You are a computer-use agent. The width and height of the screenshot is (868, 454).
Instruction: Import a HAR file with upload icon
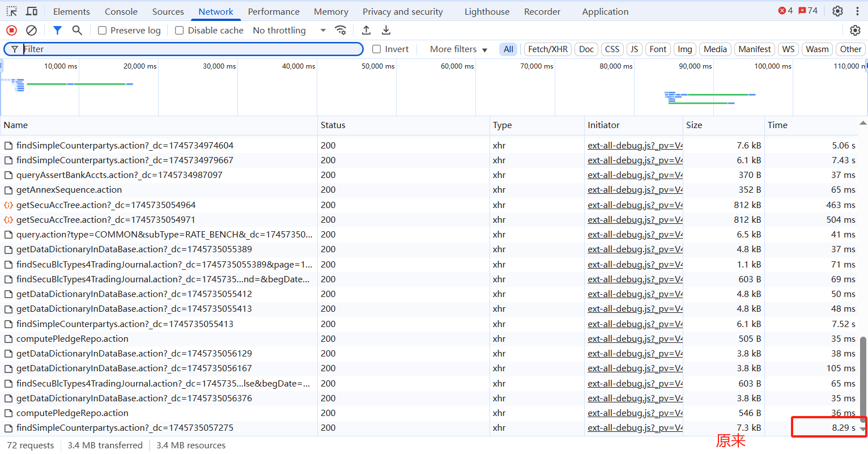coord(367,30)
